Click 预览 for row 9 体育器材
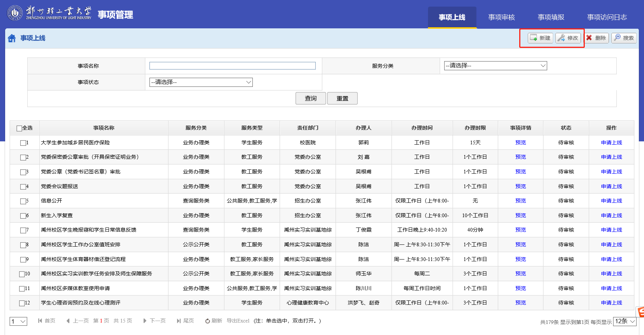The image size is (644, 335). point(521,259)
